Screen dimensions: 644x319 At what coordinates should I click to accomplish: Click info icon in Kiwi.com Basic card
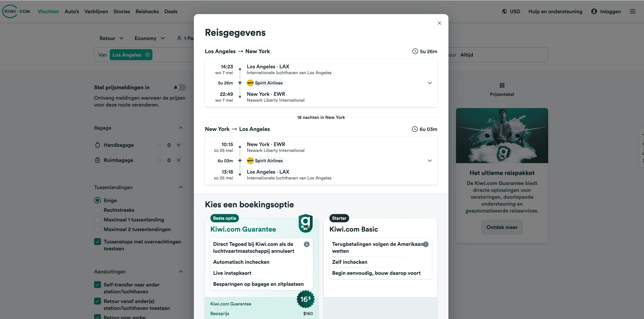pos(426,244)
